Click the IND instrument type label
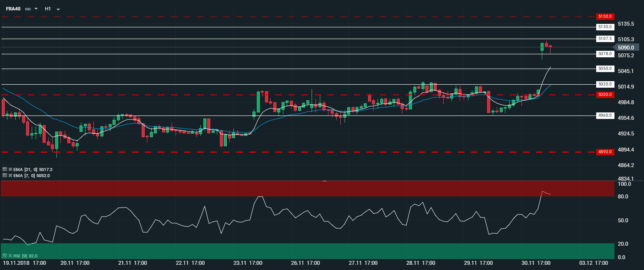 click(x=28, y=9)
